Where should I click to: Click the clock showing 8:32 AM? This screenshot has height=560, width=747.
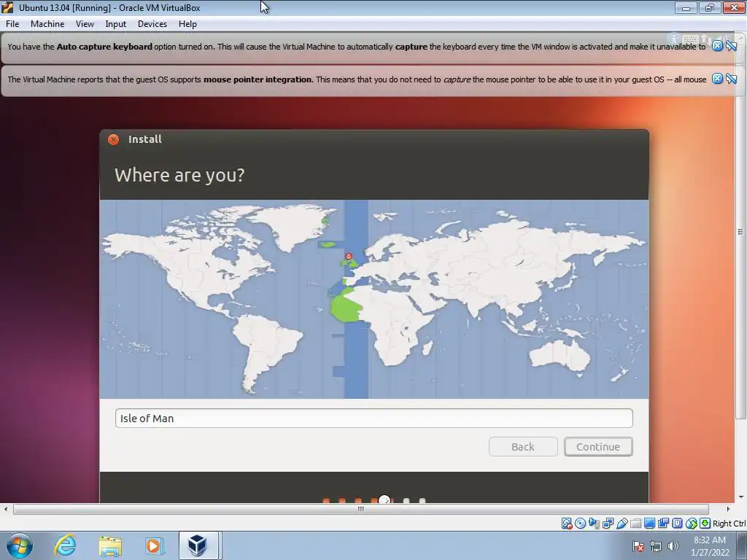click(710, 545)
